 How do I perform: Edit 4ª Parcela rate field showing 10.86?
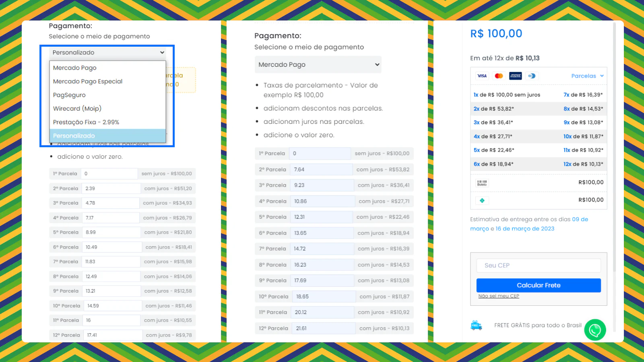coord(322,202)
